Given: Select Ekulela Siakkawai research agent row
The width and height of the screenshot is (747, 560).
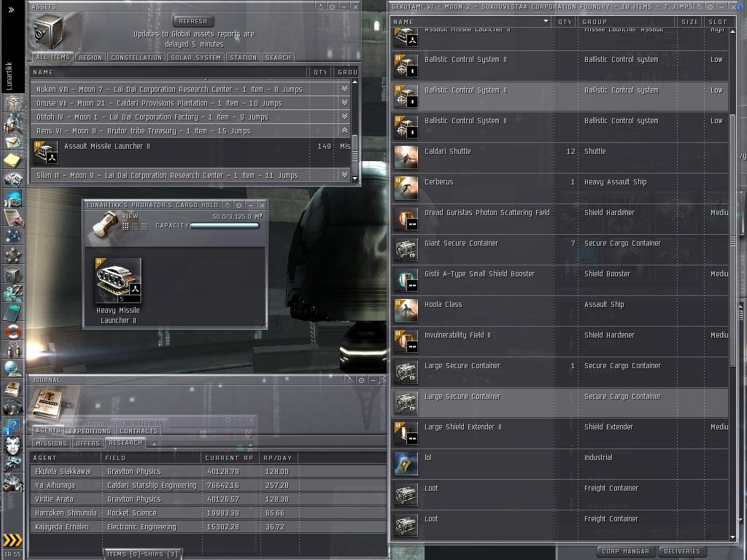Looking at the screenshot, I should pyautogui.click(x=209, y=472).
